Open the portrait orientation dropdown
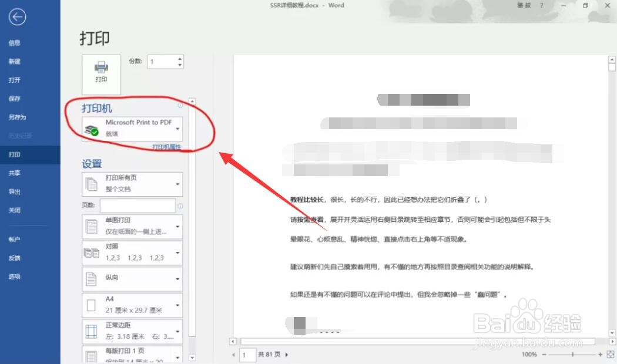 132,279
